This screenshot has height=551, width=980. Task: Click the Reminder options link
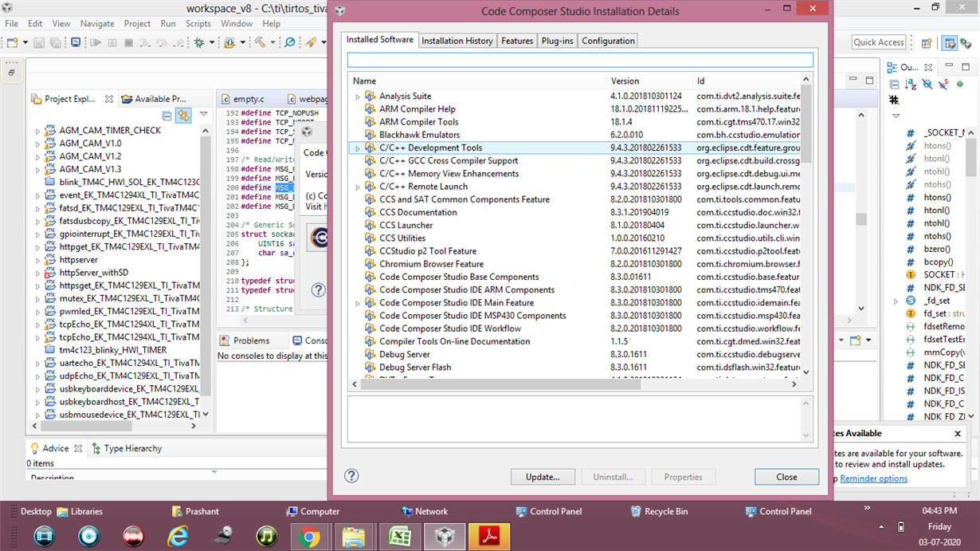(873, 478)
